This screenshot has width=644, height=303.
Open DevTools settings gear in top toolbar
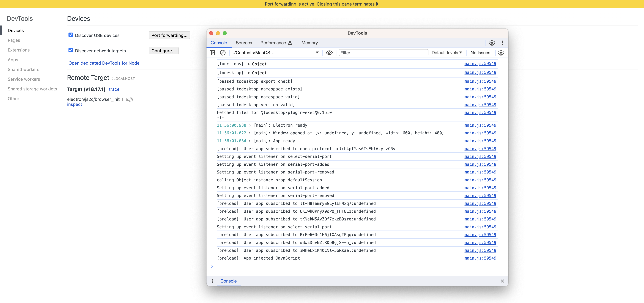point(492,43)
